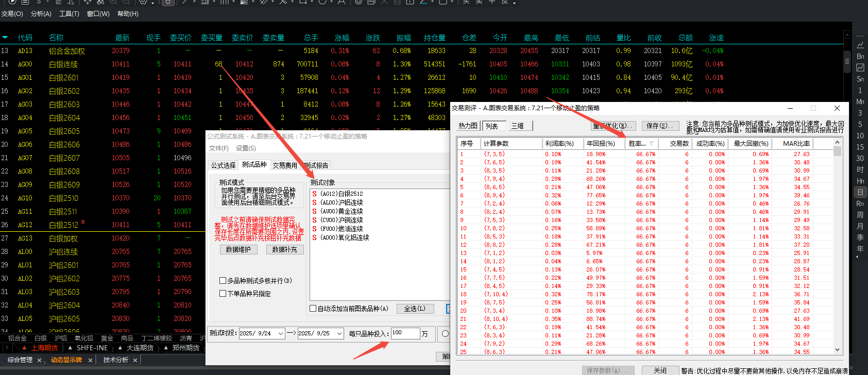Click the time-sharing line chart icon atop right sidebar

(x=860, y=45)
